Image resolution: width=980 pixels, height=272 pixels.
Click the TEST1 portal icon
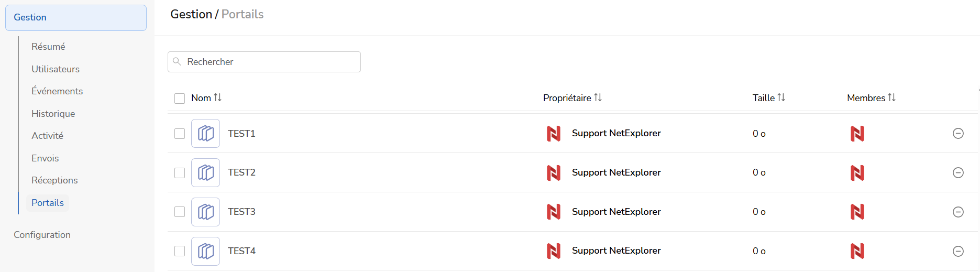coord(205,134)
